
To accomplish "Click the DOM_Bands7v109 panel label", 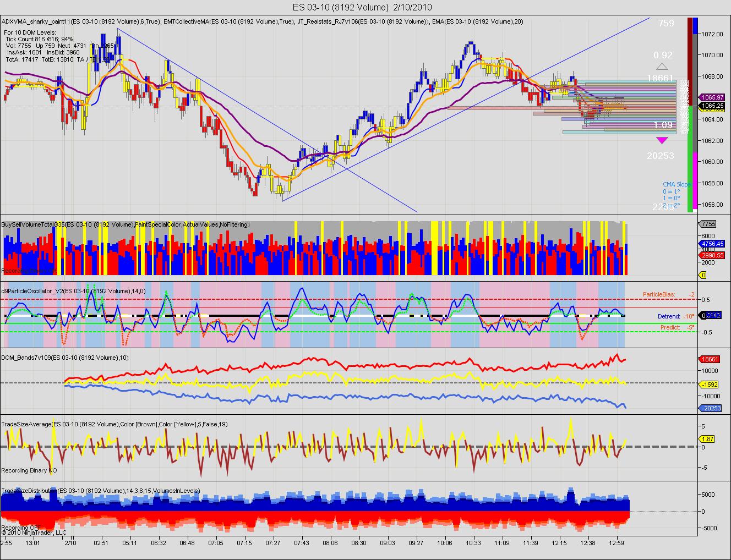I will tap(66, 358).
